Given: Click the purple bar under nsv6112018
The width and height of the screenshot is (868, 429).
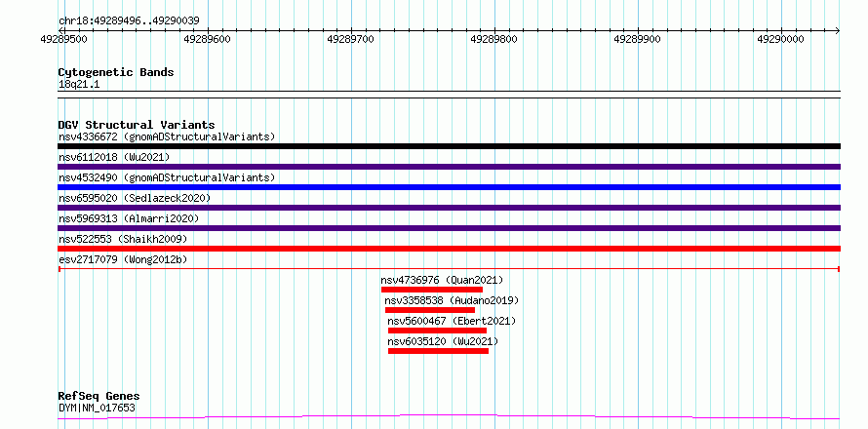Looking at the screenshot, I should tap(449, 167).
